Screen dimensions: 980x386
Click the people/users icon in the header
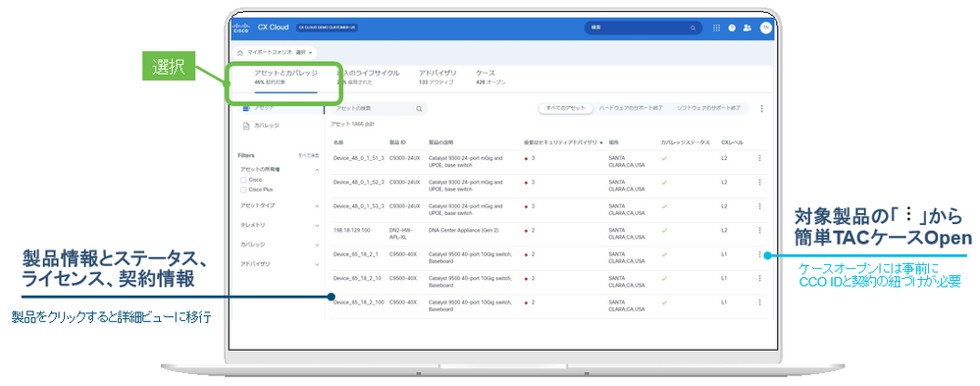pos(747,28)
